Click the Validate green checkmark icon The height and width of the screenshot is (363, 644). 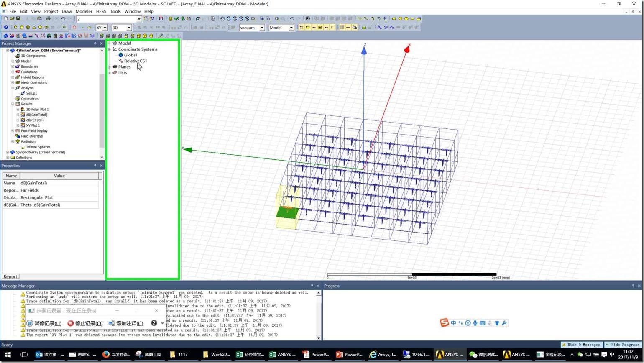pyautogui.click(x=176, y=19)
